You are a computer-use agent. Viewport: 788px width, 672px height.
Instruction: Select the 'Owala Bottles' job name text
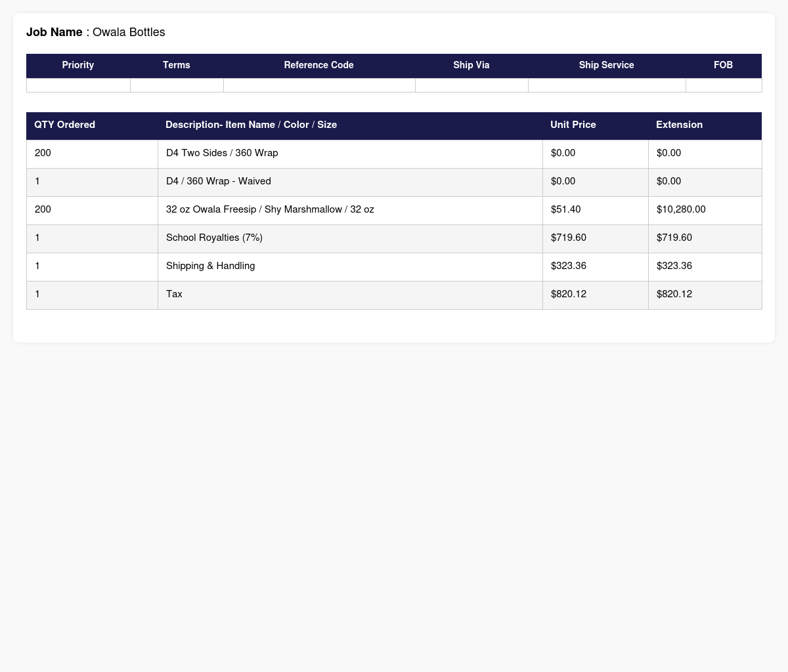point(129,32)
